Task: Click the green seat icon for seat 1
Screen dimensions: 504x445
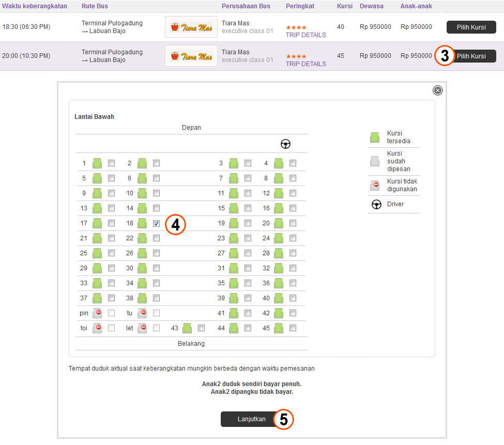Action: coord(97,163)
